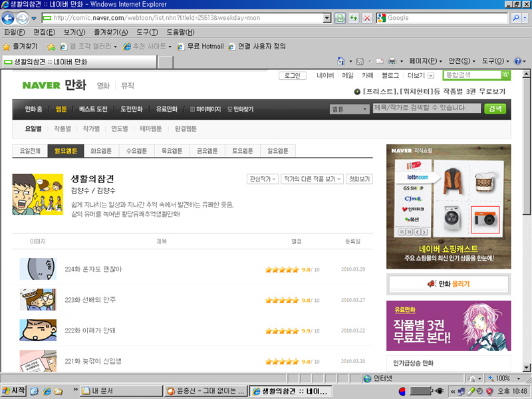
Task: Click the 시작 Start button on taskbar
Action: 15,390
